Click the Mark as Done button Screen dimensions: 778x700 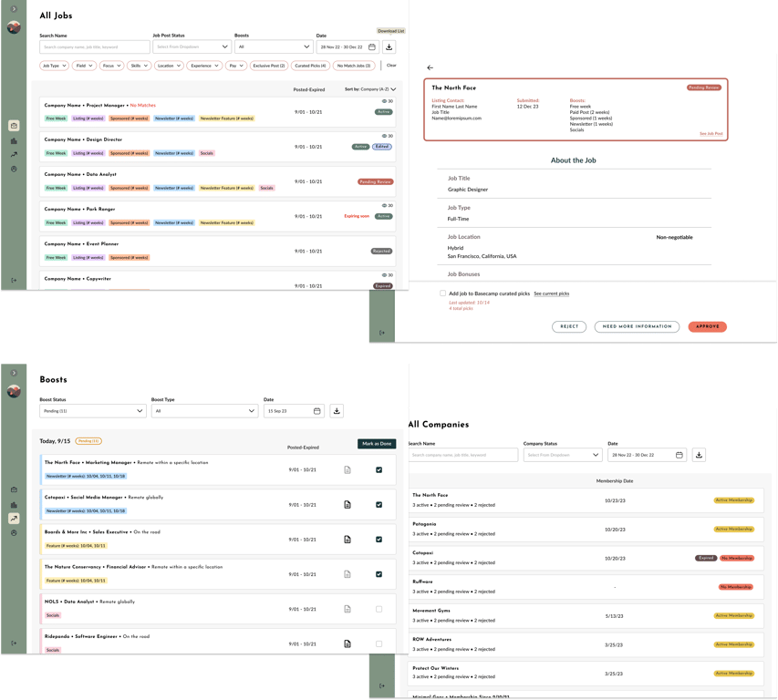377,443
